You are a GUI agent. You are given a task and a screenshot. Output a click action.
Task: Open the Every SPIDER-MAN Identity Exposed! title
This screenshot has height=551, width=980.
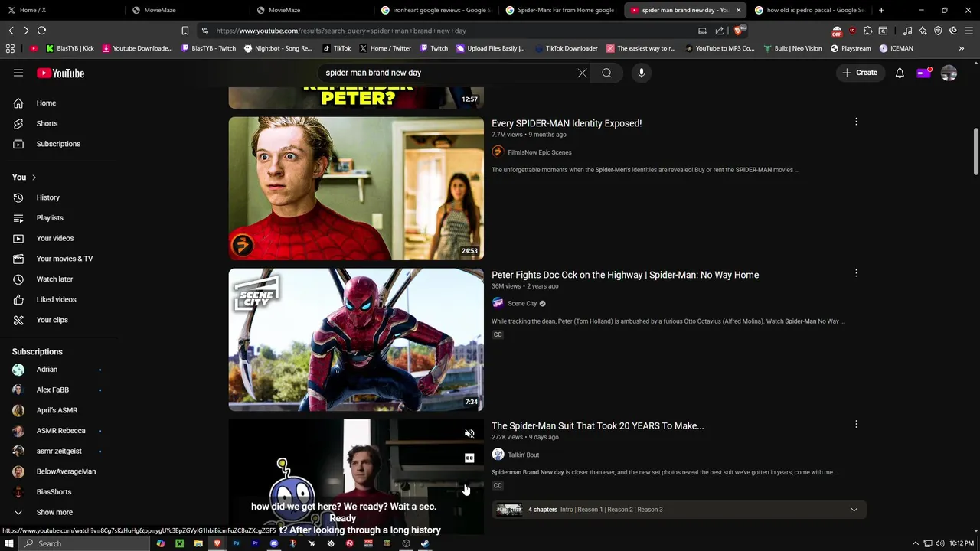[567, 123]
